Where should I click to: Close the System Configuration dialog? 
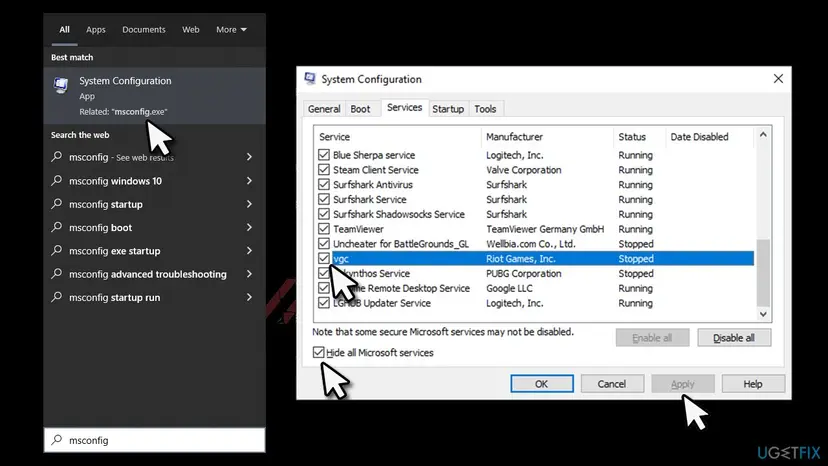(778, 79)
